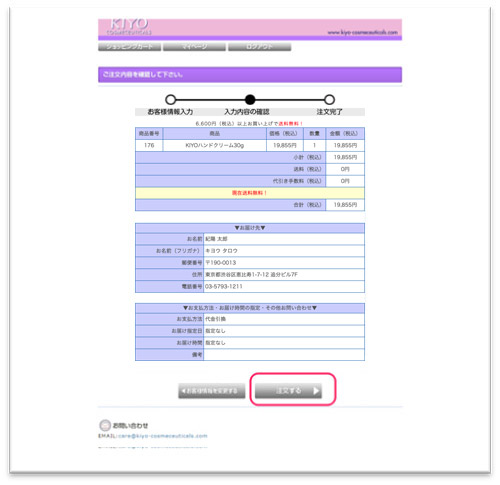The image size is (500, 485).
Task: Open the ショッピングカート navigation button
Action: click(130, 47)
